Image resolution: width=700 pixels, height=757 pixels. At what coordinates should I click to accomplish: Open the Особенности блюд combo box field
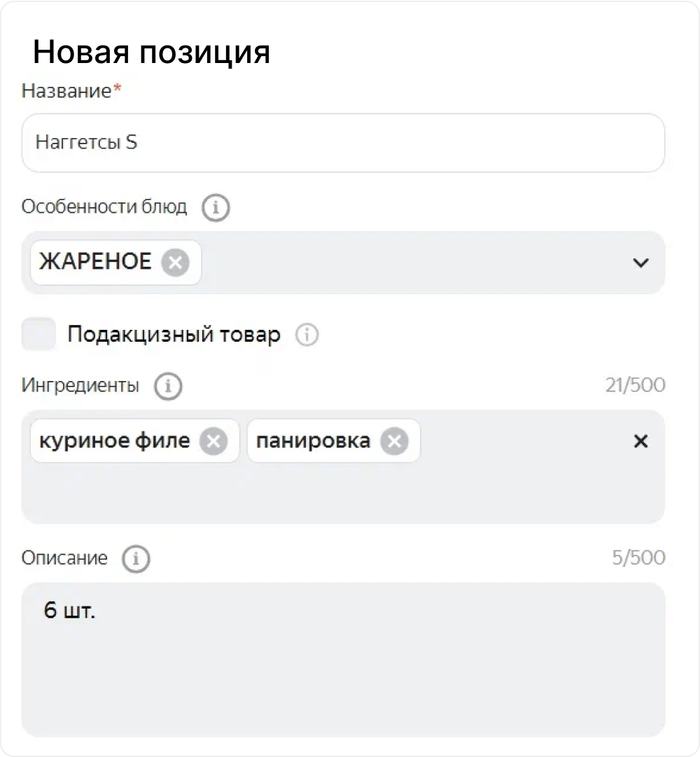point(343,263)
